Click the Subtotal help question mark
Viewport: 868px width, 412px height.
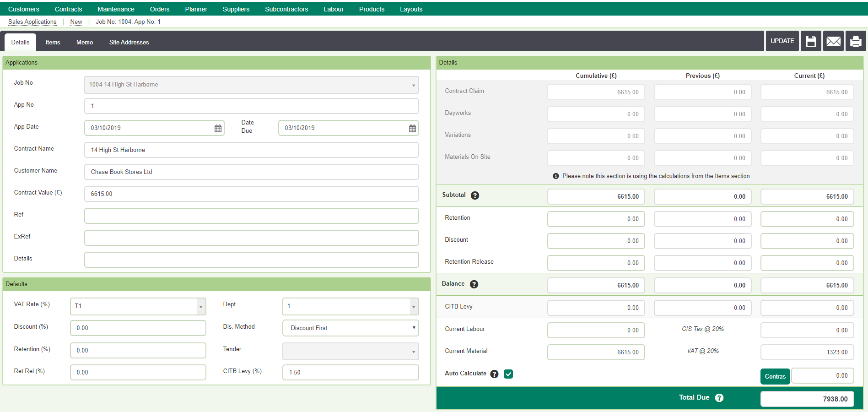(475, 195)
